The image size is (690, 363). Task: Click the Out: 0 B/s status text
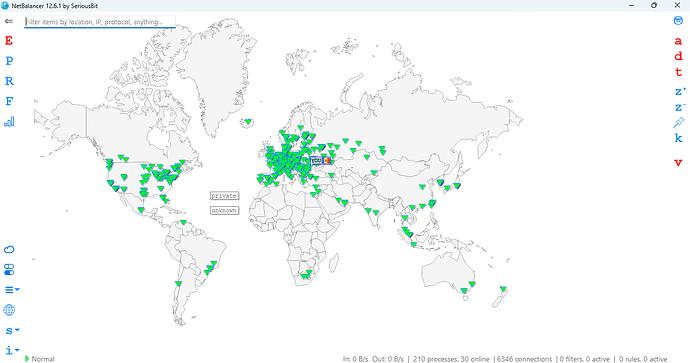(388, 359)
